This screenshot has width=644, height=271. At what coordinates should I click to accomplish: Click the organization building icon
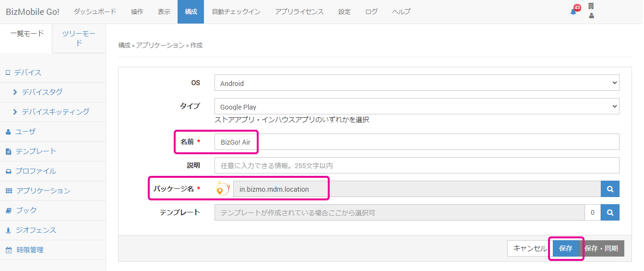point(591,6)
